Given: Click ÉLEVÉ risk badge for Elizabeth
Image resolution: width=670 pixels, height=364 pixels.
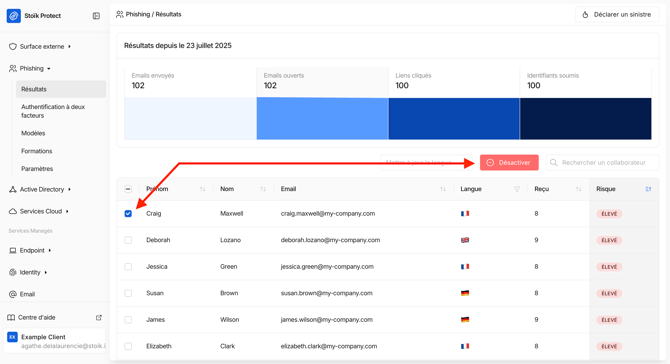Looking at the screenshot, I should [609, 346].
